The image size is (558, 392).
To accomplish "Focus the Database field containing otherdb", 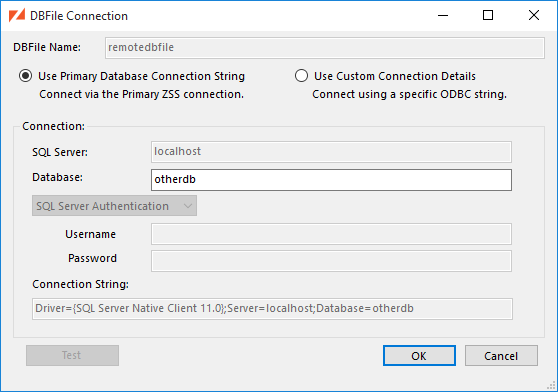I will [331, 180].
